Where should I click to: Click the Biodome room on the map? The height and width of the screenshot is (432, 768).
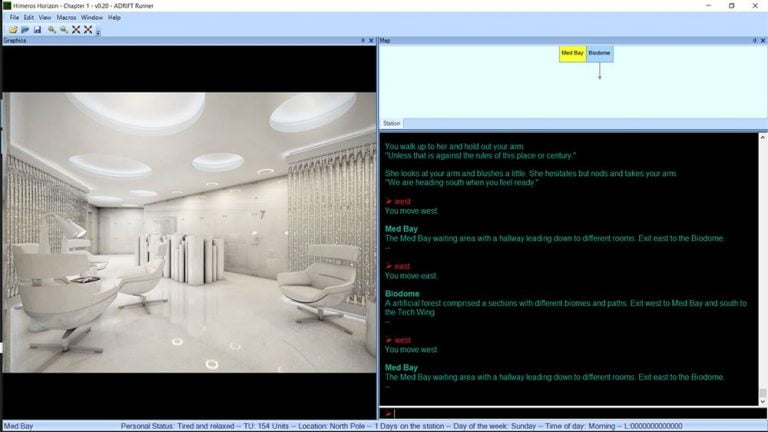[x=599, y=53]
